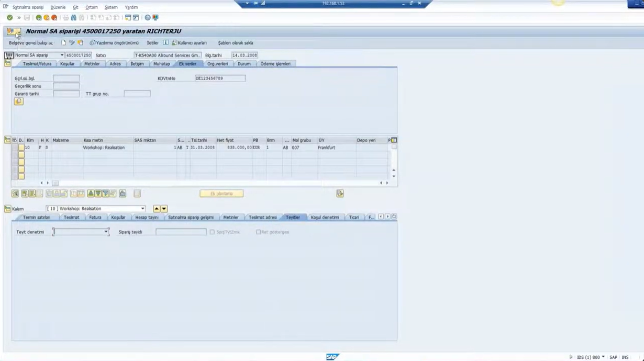Click the green Back icon in toolbar

39,18
